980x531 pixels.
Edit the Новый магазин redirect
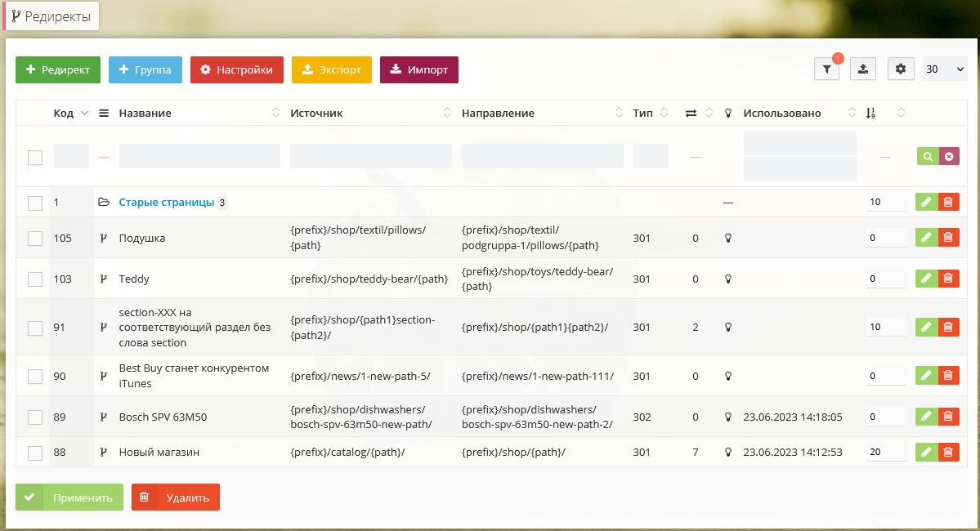point(926,452)
